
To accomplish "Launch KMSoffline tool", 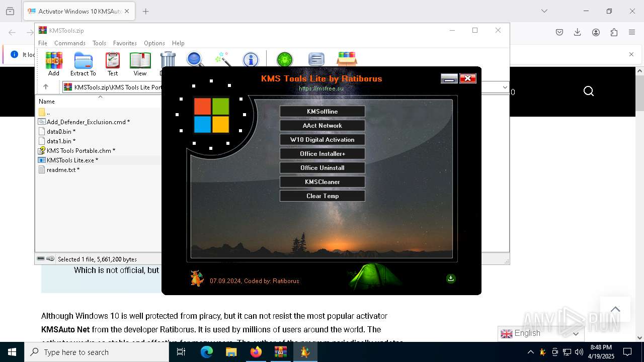I will click(x=323, y=112).
